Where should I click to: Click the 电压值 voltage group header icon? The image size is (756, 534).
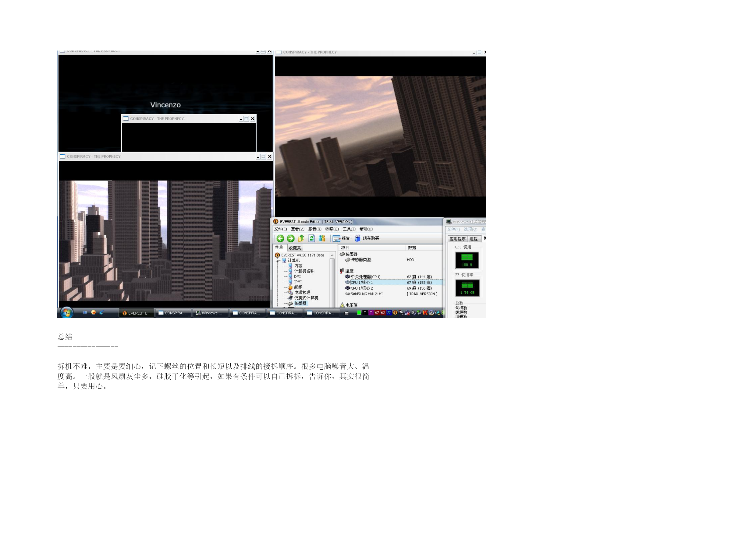[342, 305]
